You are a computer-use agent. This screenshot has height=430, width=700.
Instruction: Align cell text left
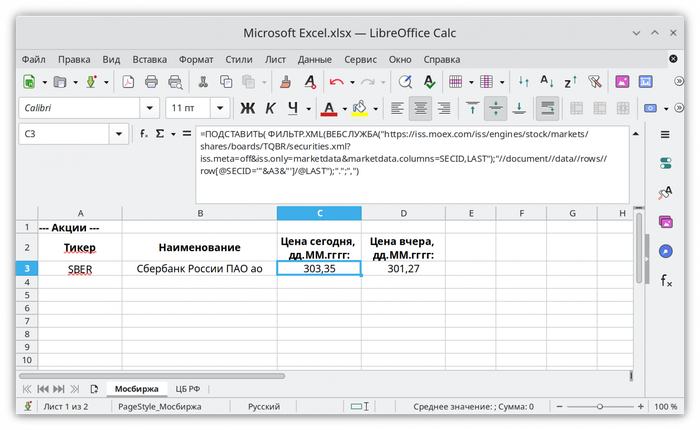[x=397, y=108]
